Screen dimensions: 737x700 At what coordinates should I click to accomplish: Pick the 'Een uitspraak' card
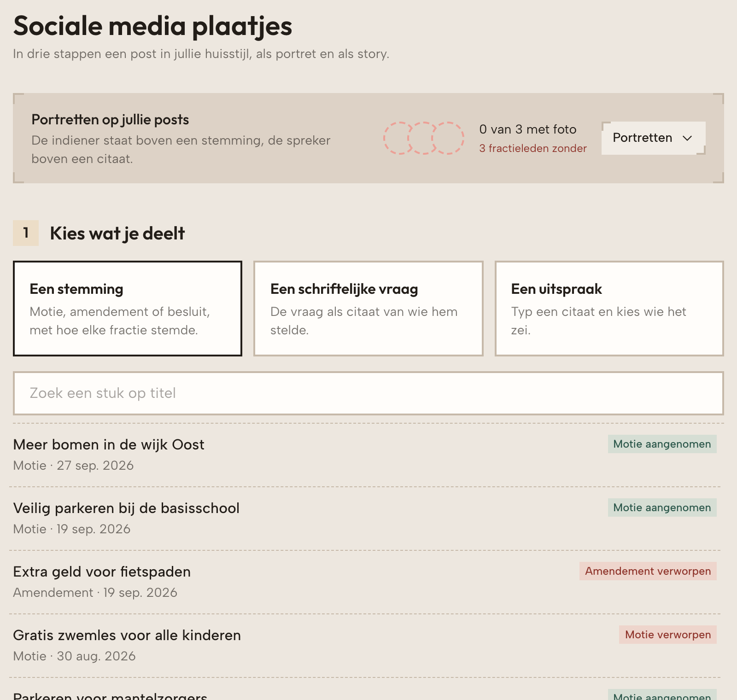(609, 309)
